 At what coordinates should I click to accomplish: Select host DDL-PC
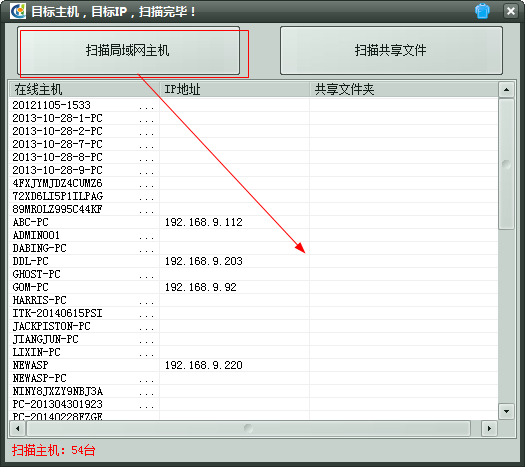coord(30,261)
